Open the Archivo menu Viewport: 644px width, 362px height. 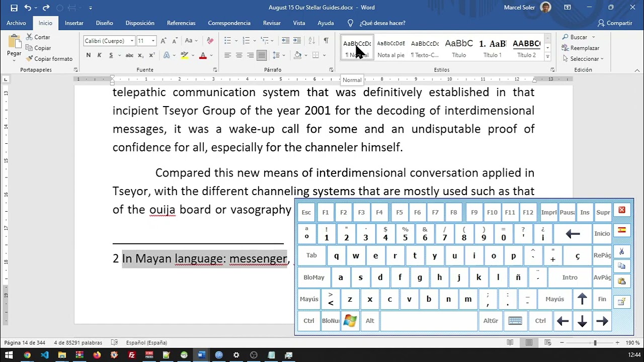[16, 23]
